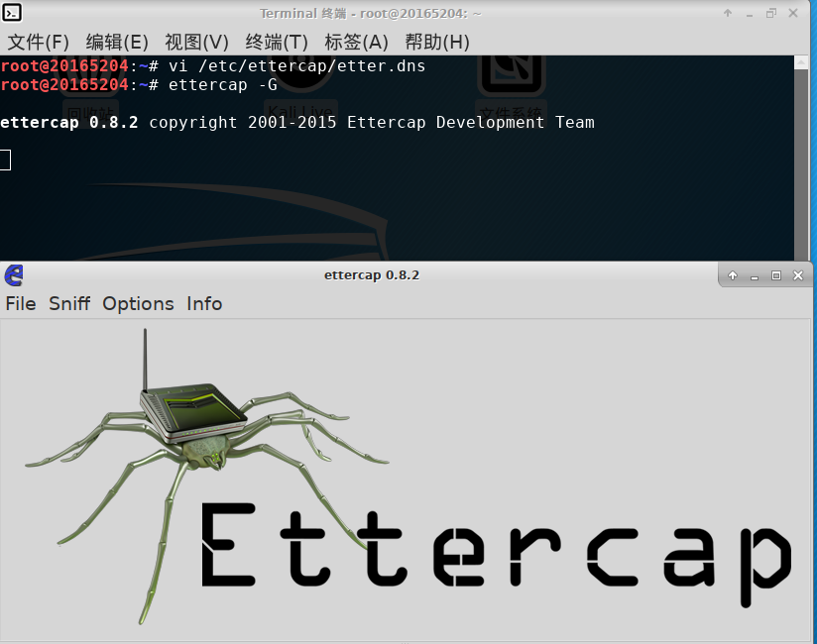Open the ettercap File menu
This screenshot has height=644, width=817.
(x=21, y=303)
